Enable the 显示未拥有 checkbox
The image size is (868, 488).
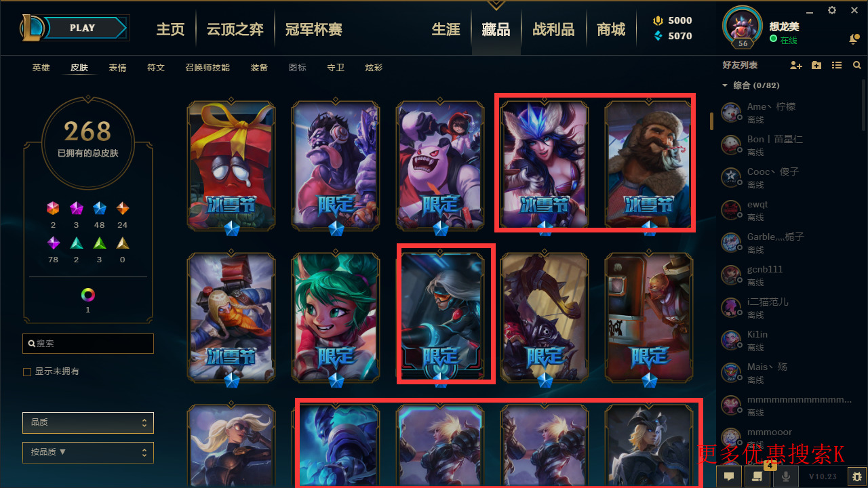27,372
